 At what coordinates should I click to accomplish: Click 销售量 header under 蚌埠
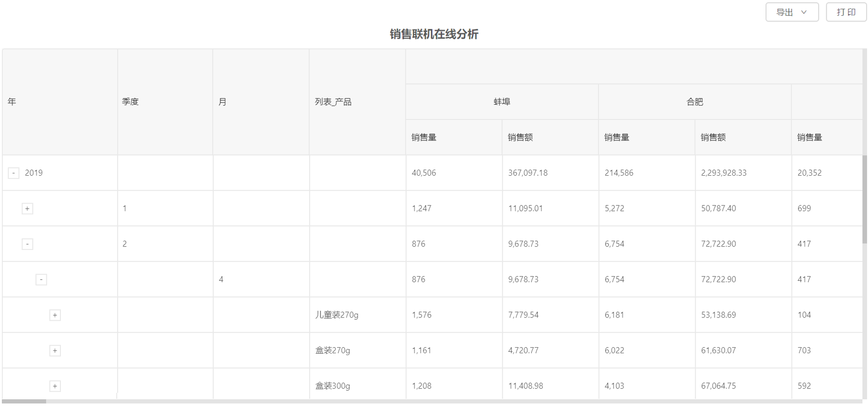point(454,138)
